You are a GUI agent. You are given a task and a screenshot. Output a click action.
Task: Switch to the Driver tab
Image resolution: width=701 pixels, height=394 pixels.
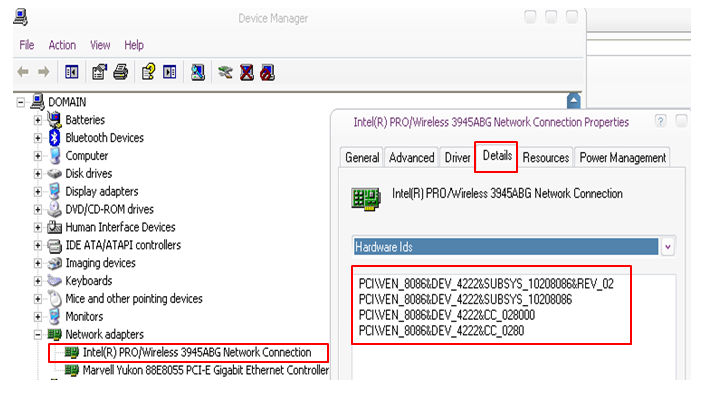[457, 157]
